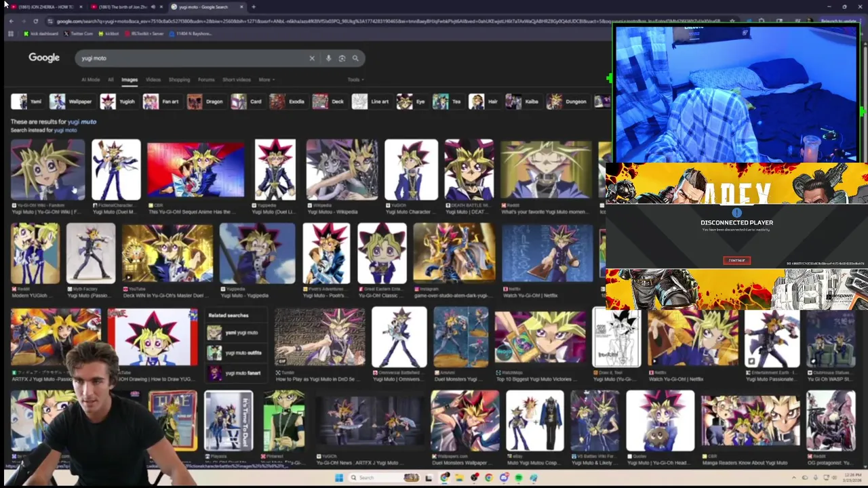Switch to the All results tab
Image resolution: width=868 pixels, height=488 pixels.
[111, 80]
